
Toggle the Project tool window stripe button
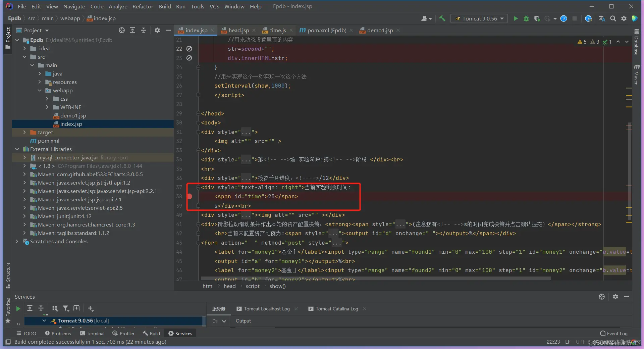click(x=8, y=38)
